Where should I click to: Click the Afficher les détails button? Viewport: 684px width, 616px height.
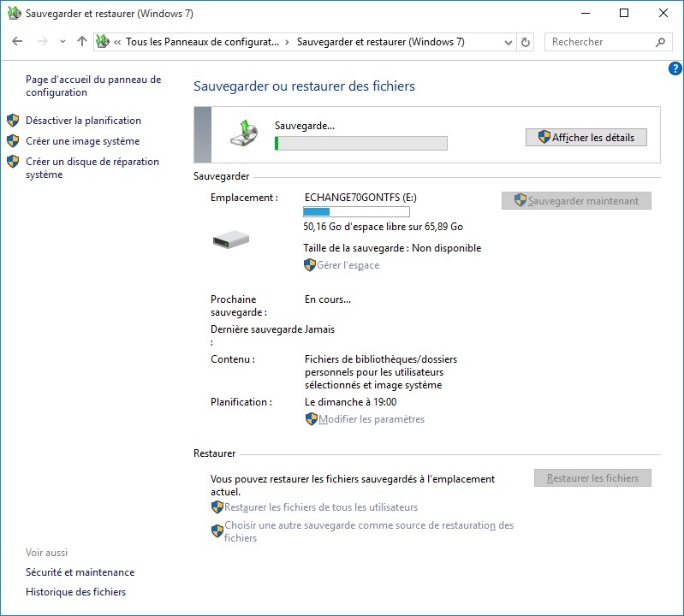click(x=586, y=138)
